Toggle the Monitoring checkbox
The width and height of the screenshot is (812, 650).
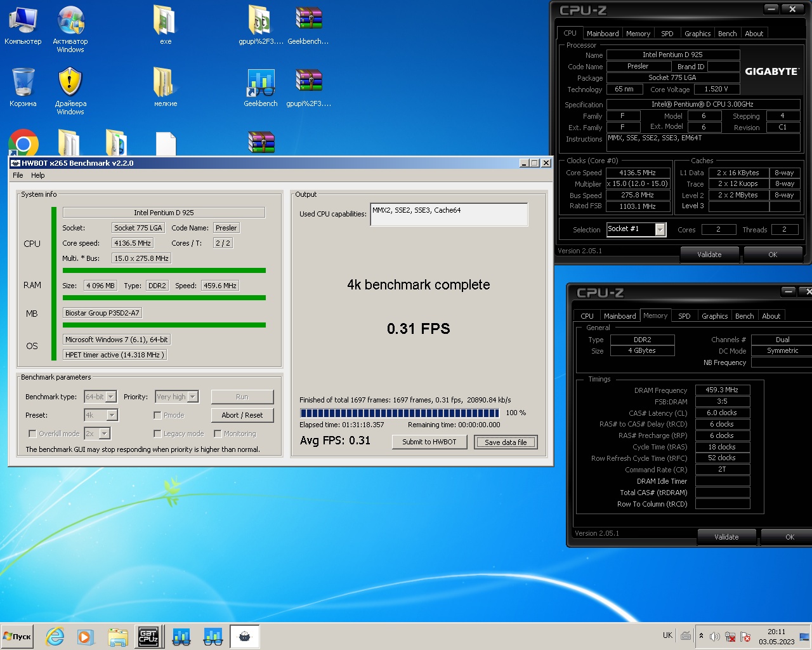point(218,434)
